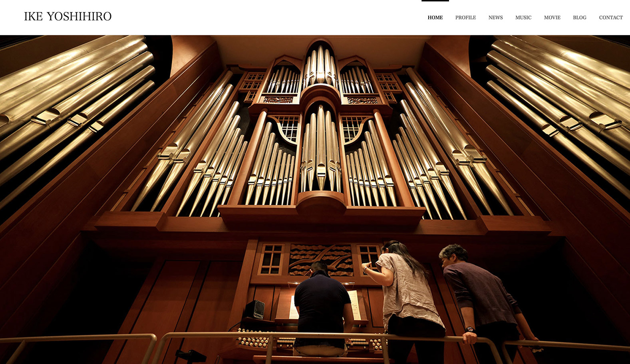Viewport: 630px width, 364px height.
Task: Click the IKE YOSHIHIRO site logo
Action: [x=68, y=16]
